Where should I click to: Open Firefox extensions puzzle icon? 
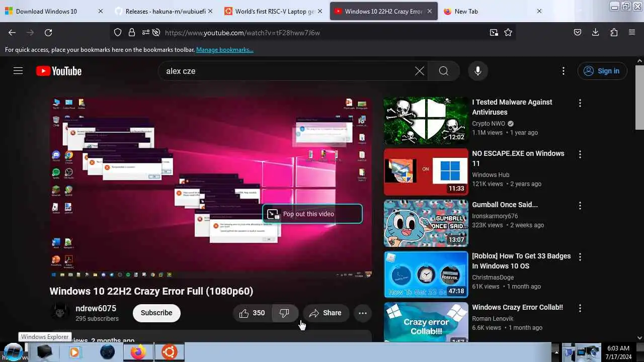[614, 32]
